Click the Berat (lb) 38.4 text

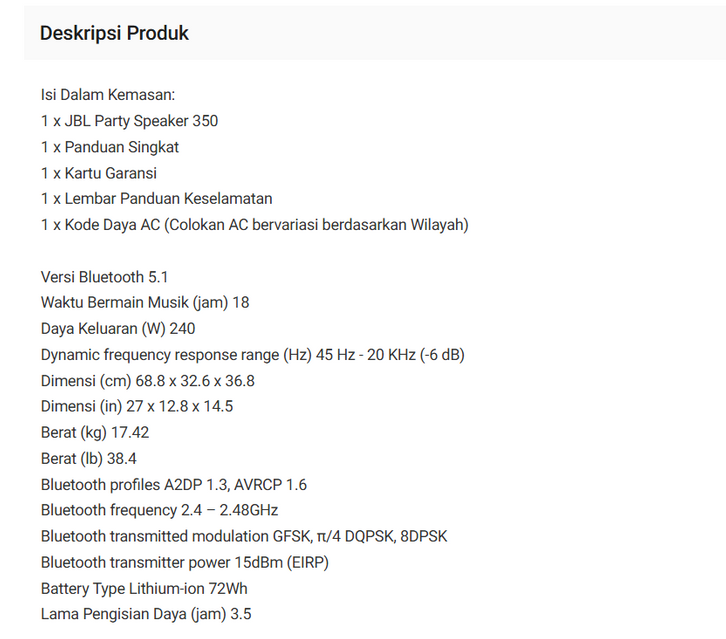tap(89, 458)
